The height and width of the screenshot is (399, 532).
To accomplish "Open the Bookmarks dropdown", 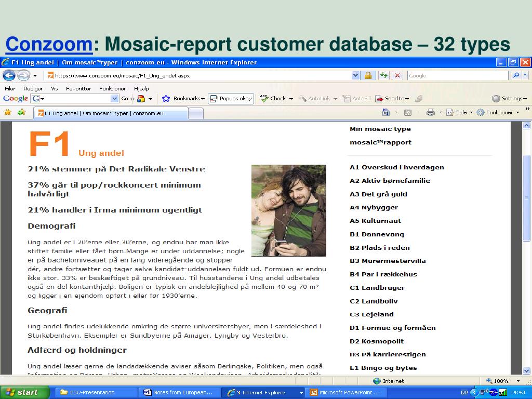I will 189,98.
